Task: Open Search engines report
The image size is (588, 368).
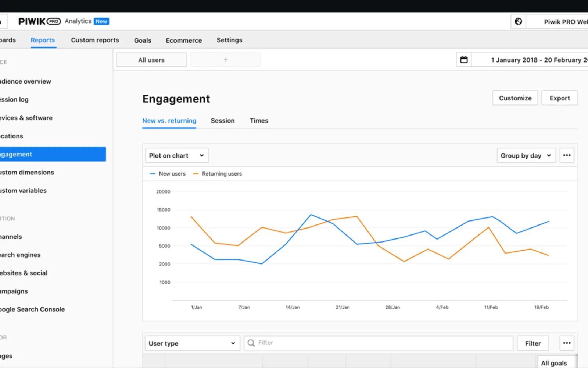Action: coord(20,255)
